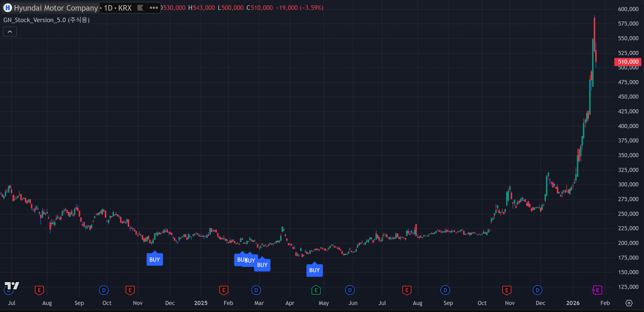Click the rightmost blue D dividend marker
Image resolution: width=644 pixels, height=312 pixels.
(537, 290)
